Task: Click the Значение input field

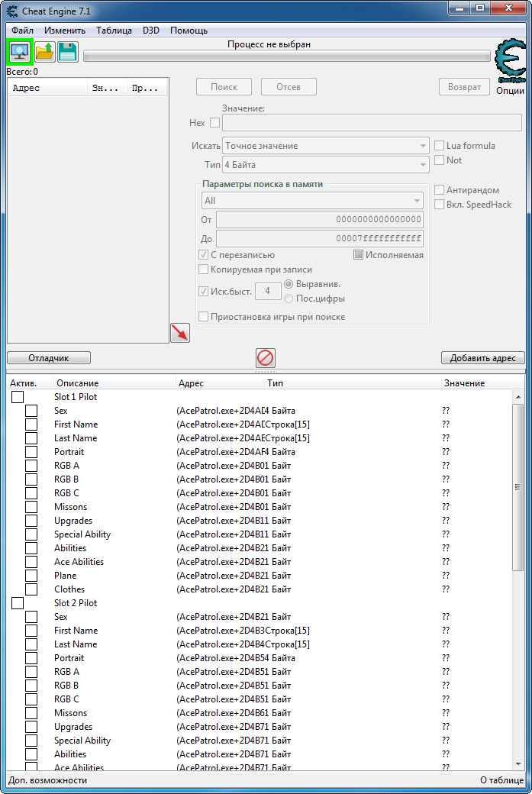Action: (372, 123)
